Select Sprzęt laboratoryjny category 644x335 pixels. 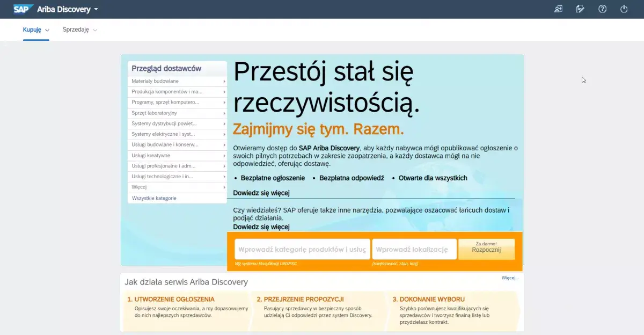[177, 113]
